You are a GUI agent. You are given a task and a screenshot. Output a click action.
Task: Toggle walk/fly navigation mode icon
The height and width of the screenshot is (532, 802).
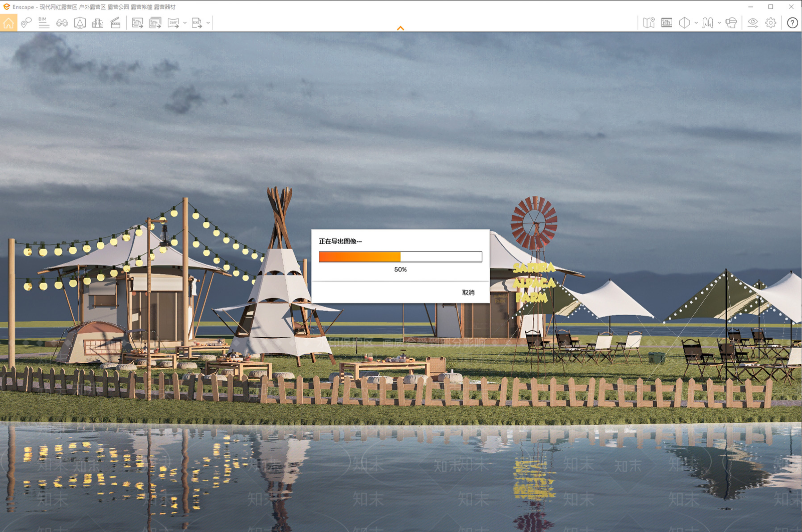tap(707, 23)
